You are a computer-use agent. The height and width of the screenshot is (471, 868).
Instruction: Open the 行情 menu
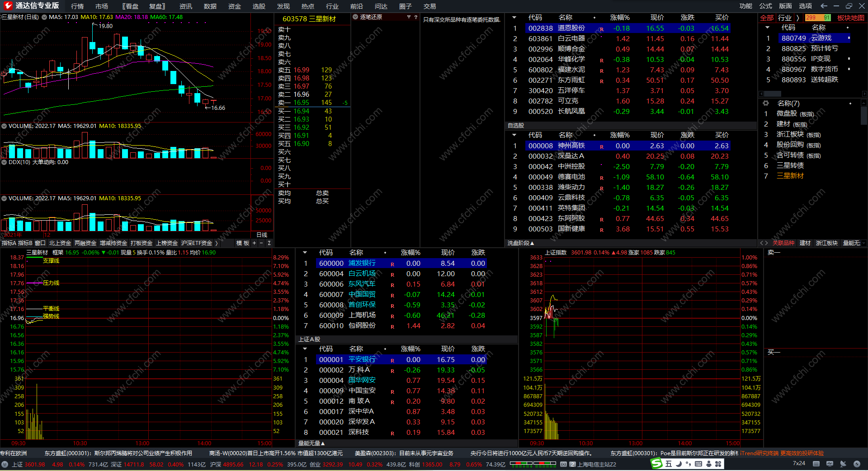(77, 6)
